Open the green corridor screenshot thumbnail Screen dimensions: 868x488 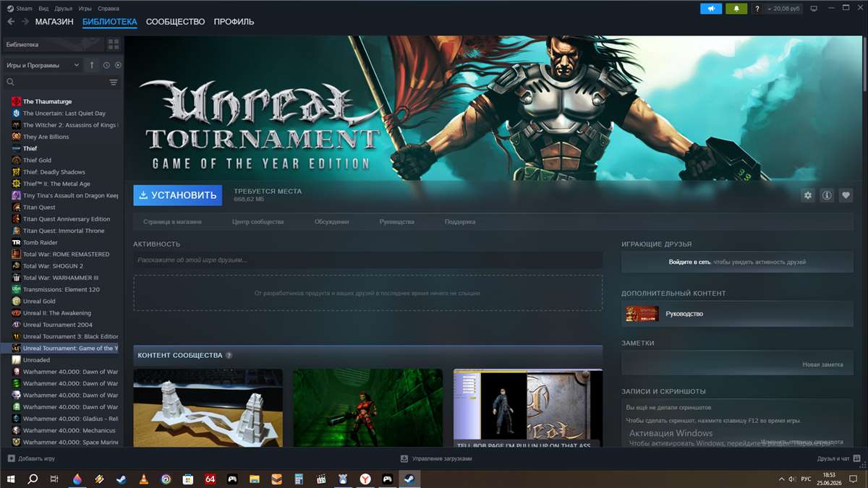coord(367,408)
